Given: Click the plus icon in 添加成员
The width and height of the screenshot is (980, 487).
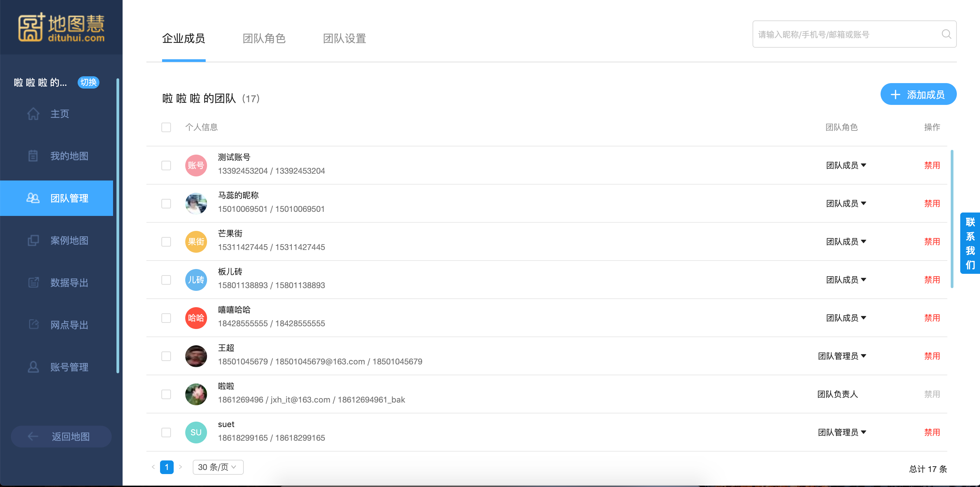Looking at the screenshot, I should 896,94.
